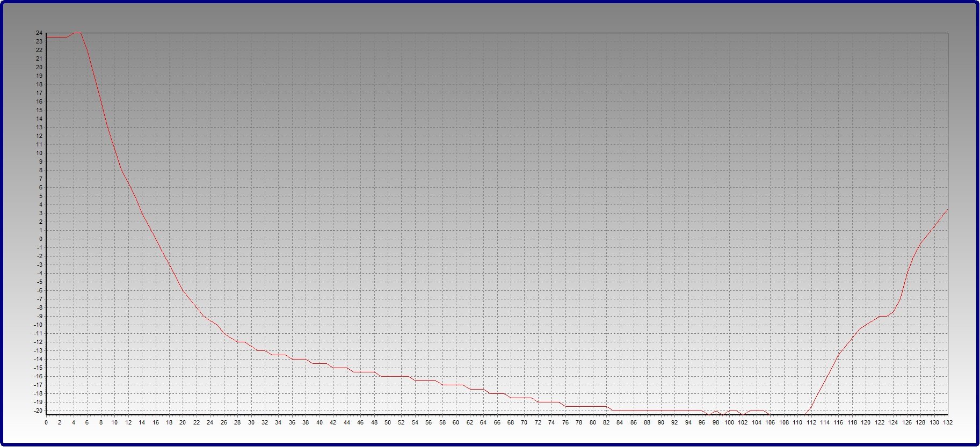Select the vertical axis value -15
980x447 pixels.
39,368
